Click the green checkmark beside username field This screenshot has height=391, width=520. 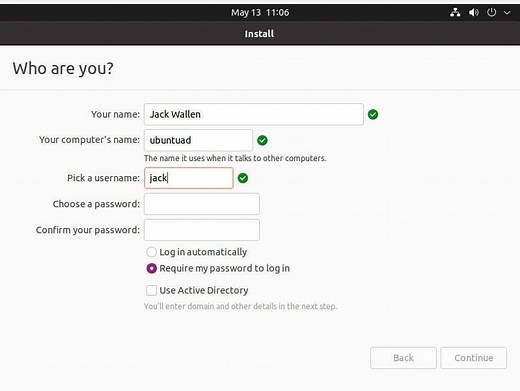coord(243,178)
